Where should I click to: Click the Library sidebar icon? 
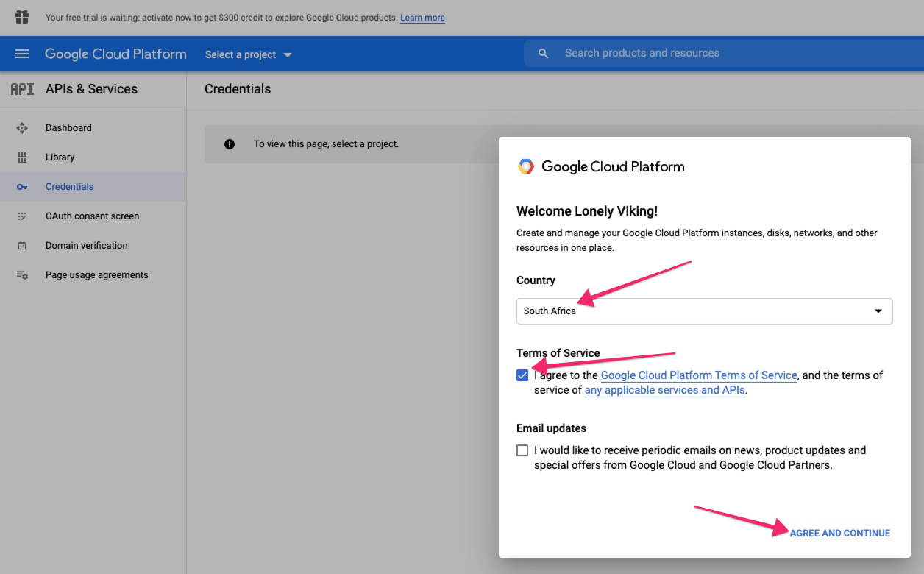[x=22, y=157]
